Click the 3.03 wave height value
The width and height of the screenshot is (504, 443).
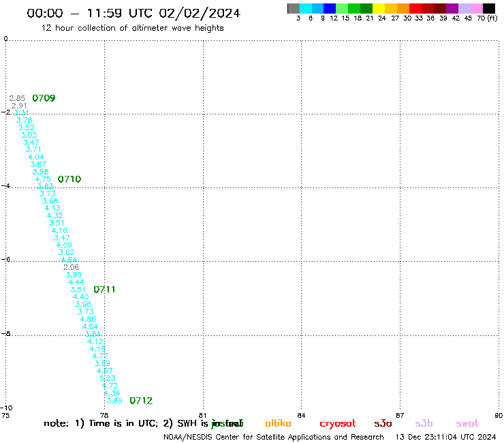point(29,135)
